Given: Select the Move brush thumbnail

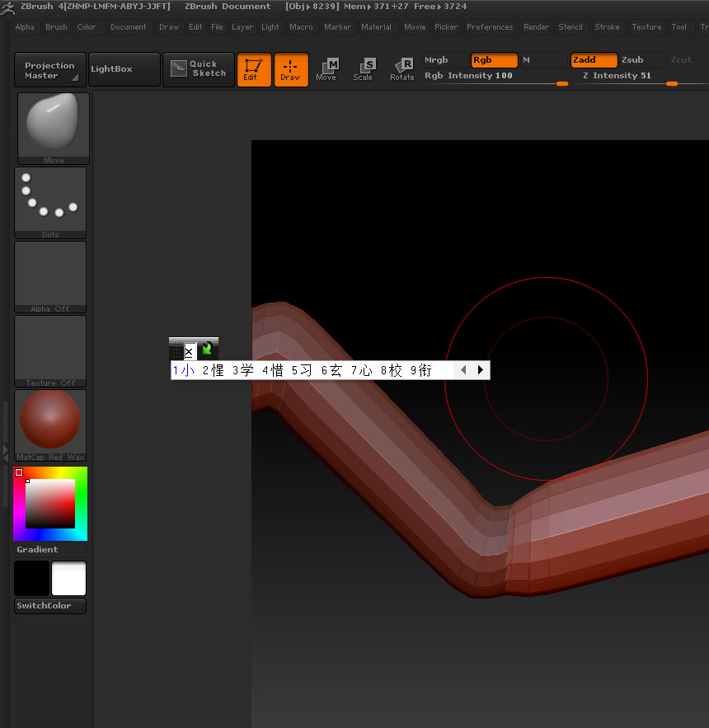Looking at the screenshot, I should click(53, 124).
